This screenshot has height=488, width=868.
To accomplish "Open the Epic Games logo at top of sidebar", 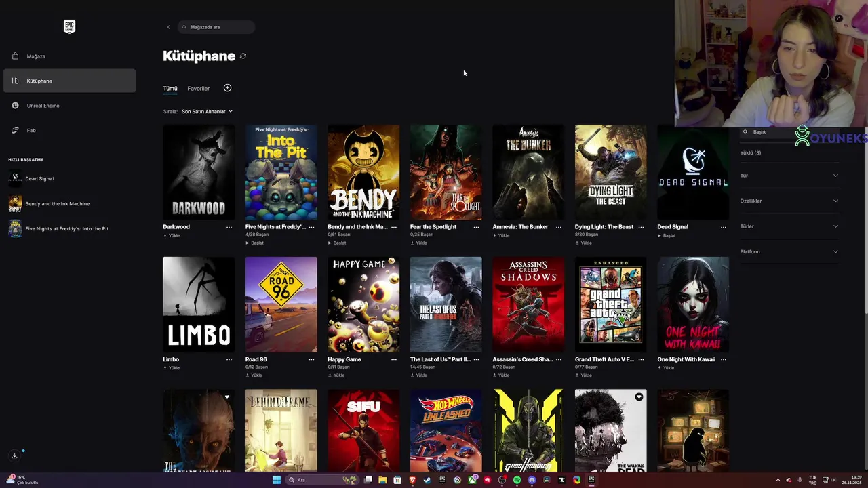I will coord(69,26).
